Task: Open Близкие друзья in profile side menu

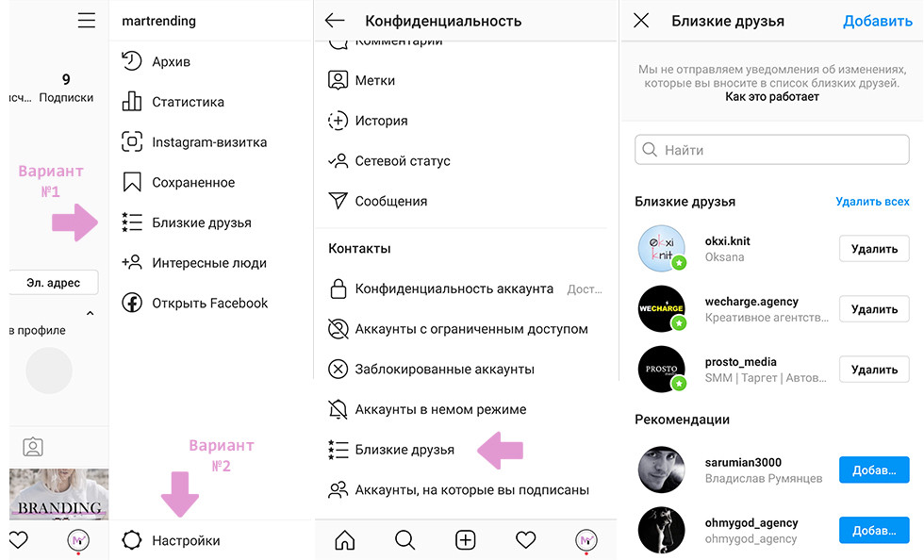Action: (x=187, y=222)
